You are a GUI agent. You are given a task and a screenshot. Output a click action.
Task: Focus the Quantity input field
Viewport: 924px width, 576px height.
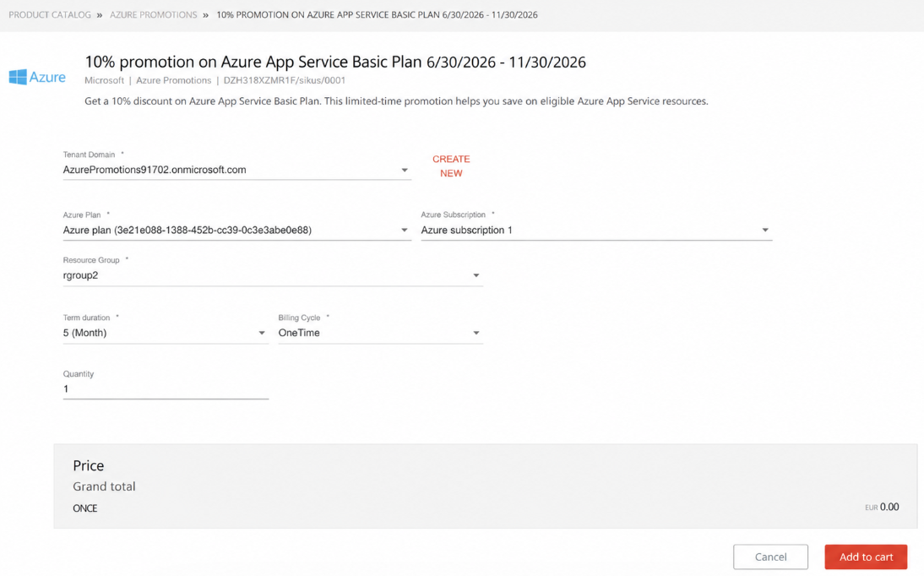166,389
